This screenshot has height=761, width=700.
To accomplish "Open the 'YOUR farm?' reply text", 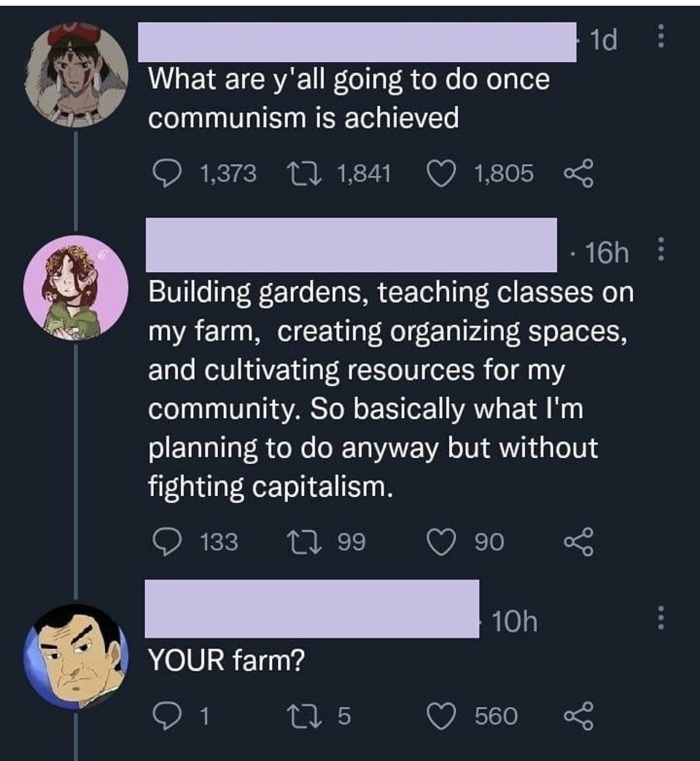I will click(x=226, y=662).
